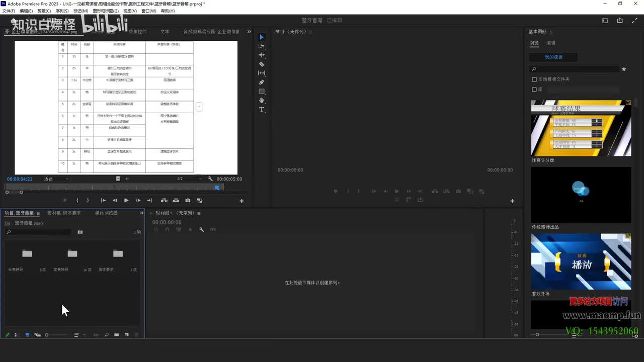
Task: Select the Razor tool
Action: click(262, 64)
